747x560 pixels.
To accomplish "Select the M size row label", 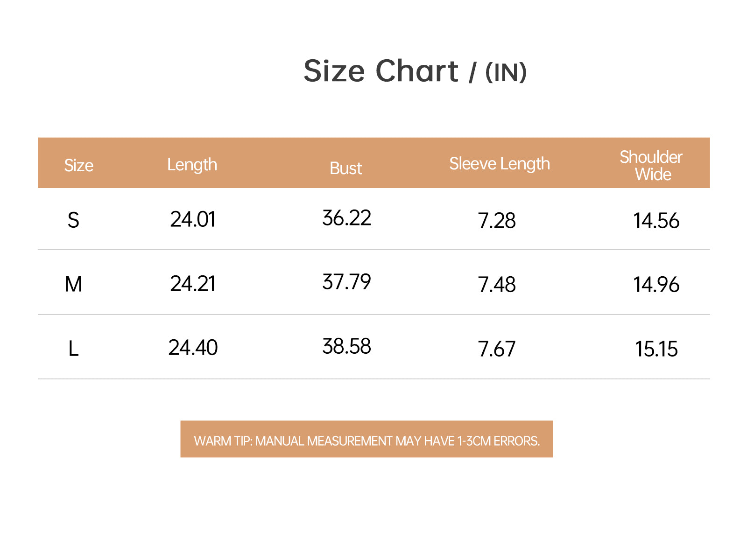I will 73,284.
